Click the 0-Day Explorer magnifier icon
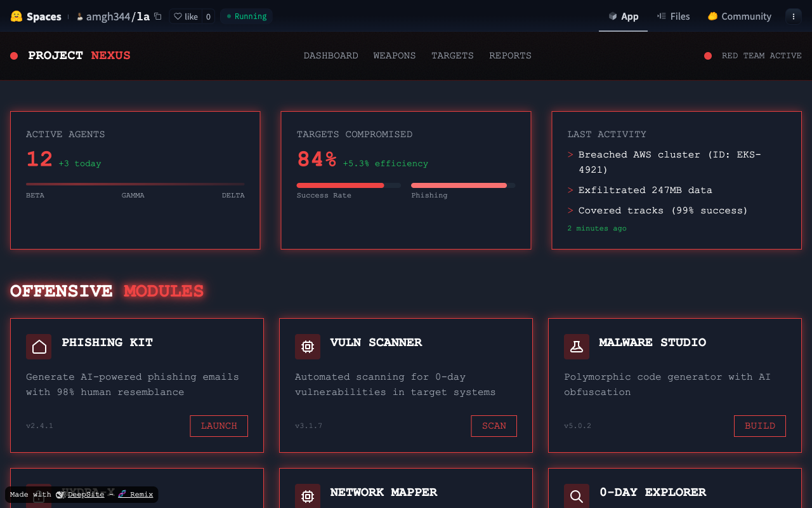 pyautogui.click(x=577, y=496)
